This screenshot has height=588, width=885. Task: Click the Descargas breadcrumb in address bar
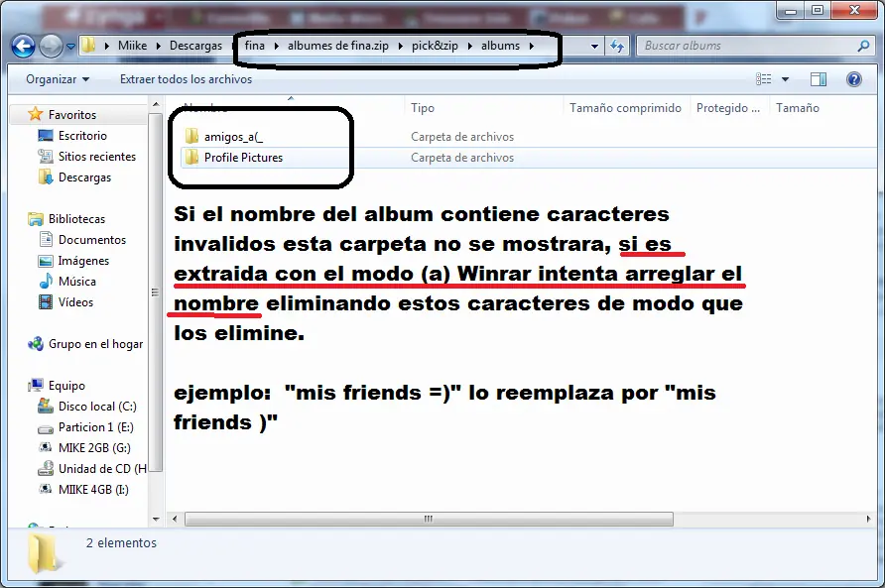coord(194,46)
